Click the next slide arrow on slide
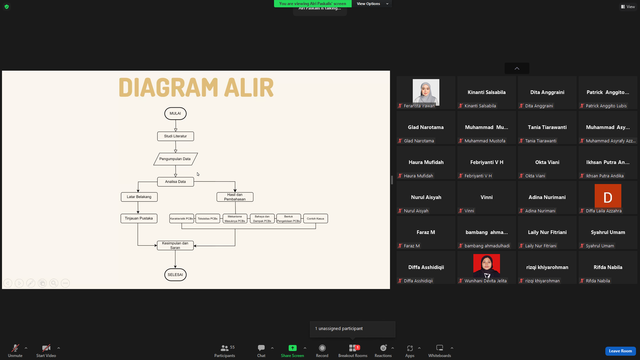 (x=19, y=283)
